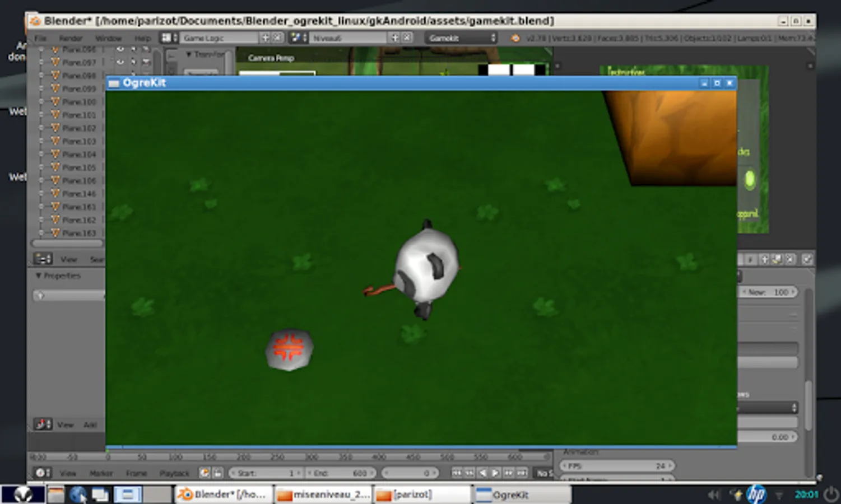This screenshot has height=504, width=841.
Task: Toggle renderability camera of Plane.097
Action: click(x=146, y=62)
